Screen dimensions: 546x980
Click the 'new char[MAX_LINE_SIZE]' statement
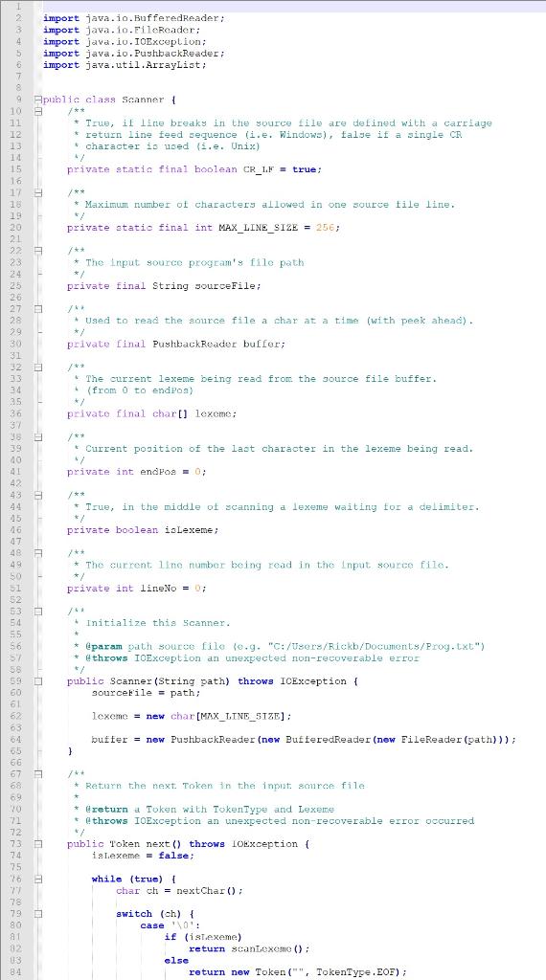pyautogui.click(x=192, y=716)
